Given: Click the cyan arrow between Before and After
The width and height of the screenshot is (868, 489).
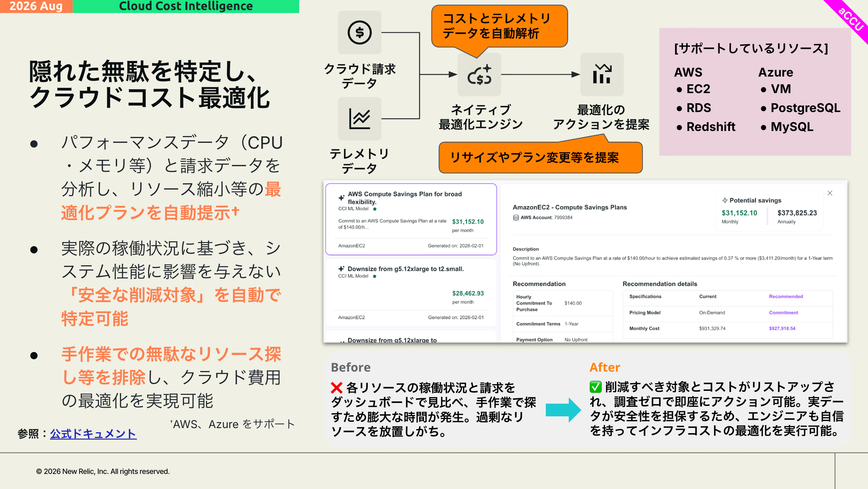Looking at the screenshot, I should (563, 410).
